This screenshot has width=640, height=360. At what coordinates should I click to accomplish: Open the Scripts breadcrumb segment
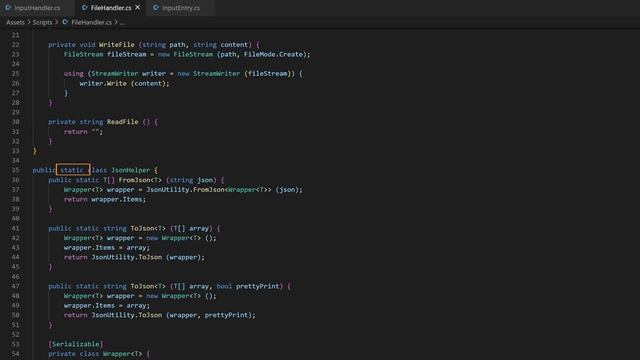pyautogui.click(x=42, y=22)
